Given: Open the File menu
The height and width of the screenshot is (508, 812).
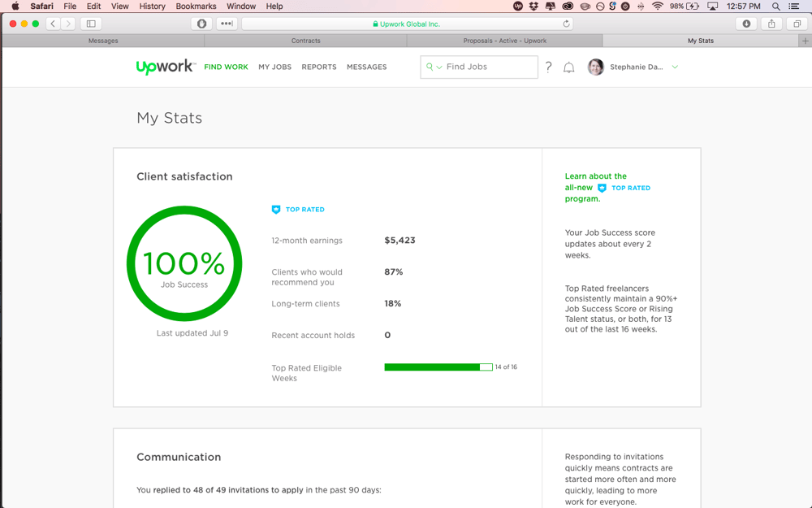Looking at the screenshot, I should tap(70, 7).
